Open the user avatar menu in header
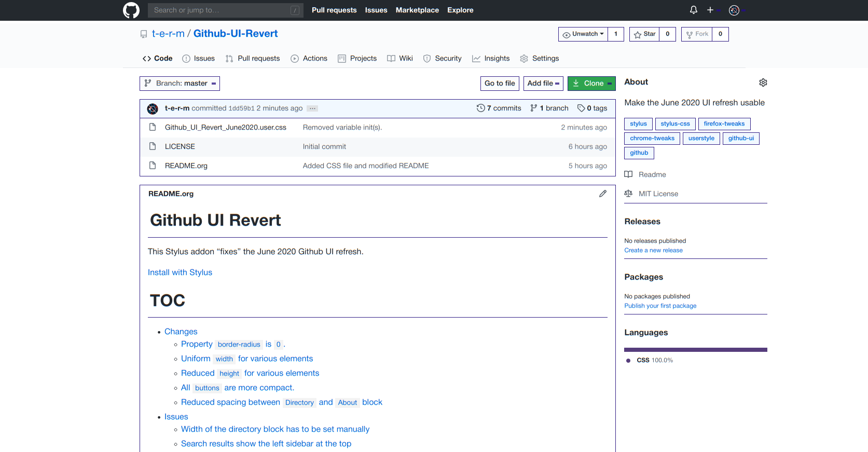This screenshot has height=452, width=868. click(x=737, y=10)
